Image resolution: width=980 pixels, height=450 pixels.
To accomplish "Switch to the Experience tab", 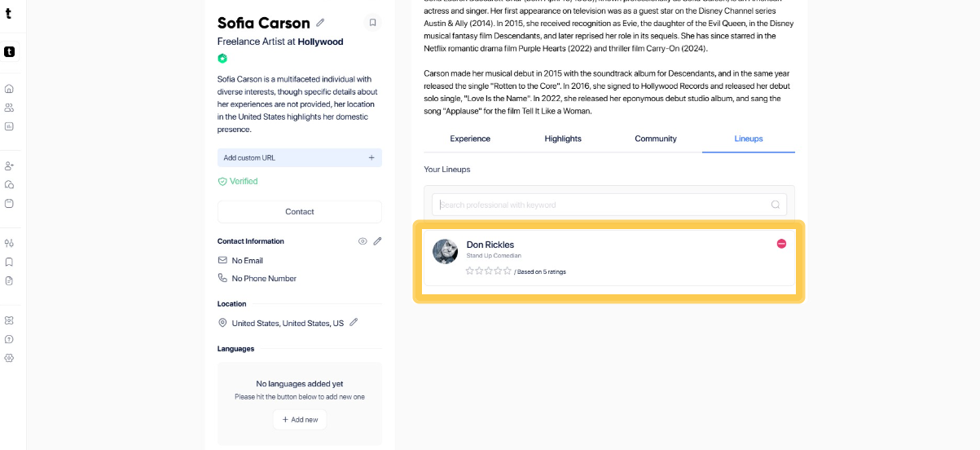I will pos(470,139).
